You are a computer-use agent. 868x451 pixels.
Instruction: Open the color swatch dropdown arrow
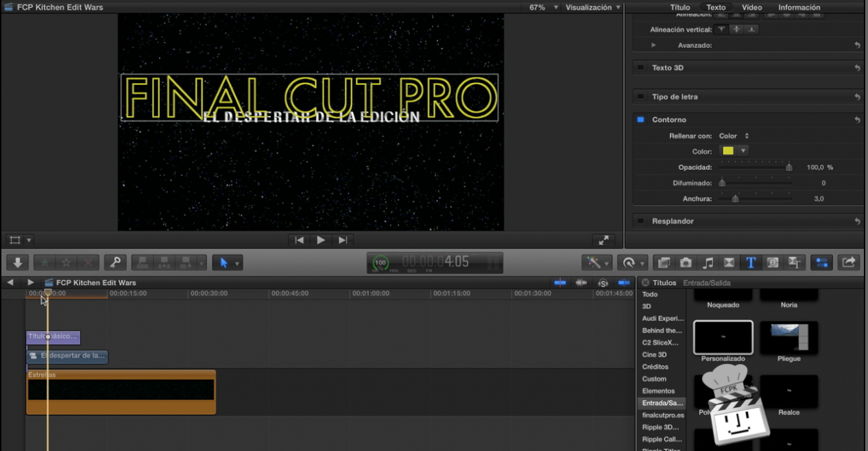coord(743,151)
